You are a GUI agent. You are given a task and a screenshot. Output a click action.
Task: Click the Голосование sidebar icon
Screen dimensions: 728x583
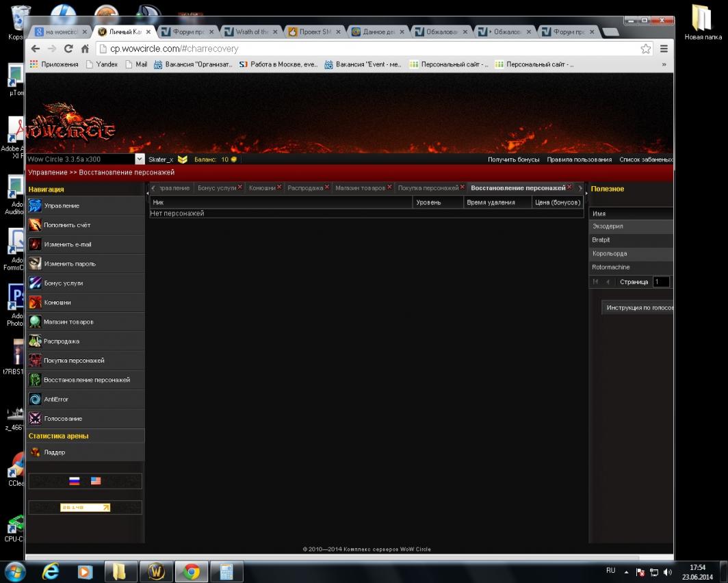[35, 418]
